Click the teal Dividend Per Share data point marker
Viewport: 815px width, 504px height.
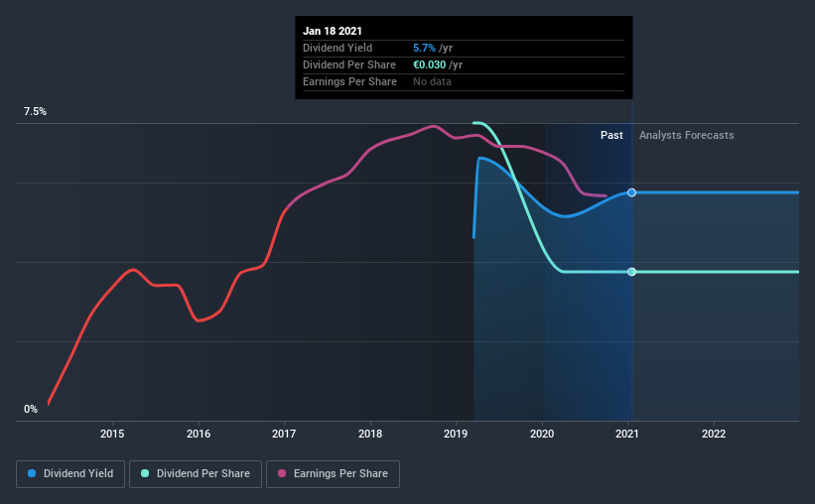pos(631,272)
